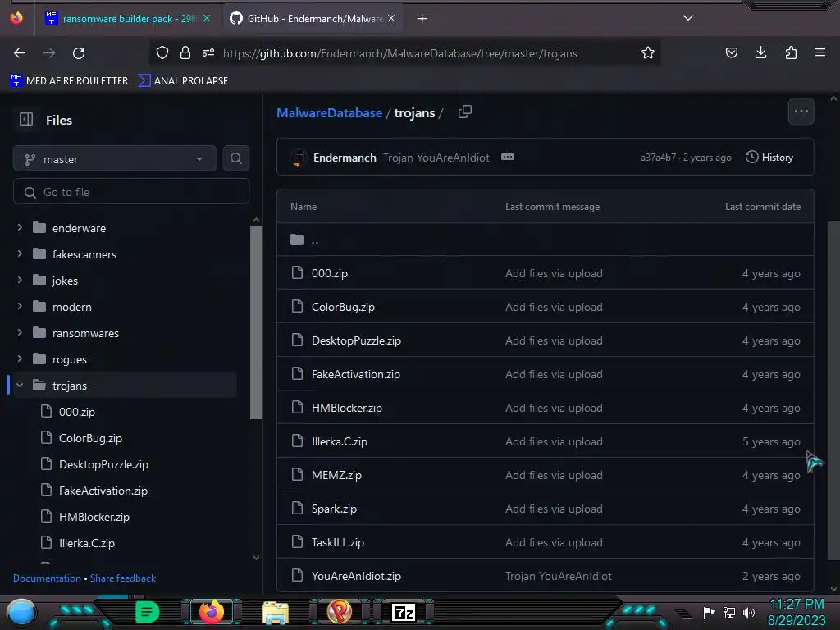The height and width of the screenshot is (630, 840).
Task: Open YouAreAnIdiot.zip in the file table
Action: click(356, 577)
